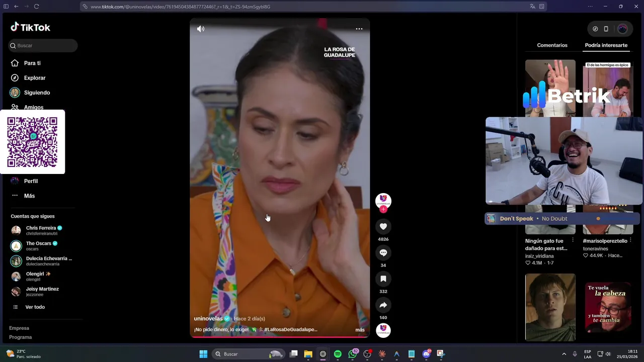644x362 pixels.
Task: Open Task View on the taskbar
Action: (x=294, y=354)
